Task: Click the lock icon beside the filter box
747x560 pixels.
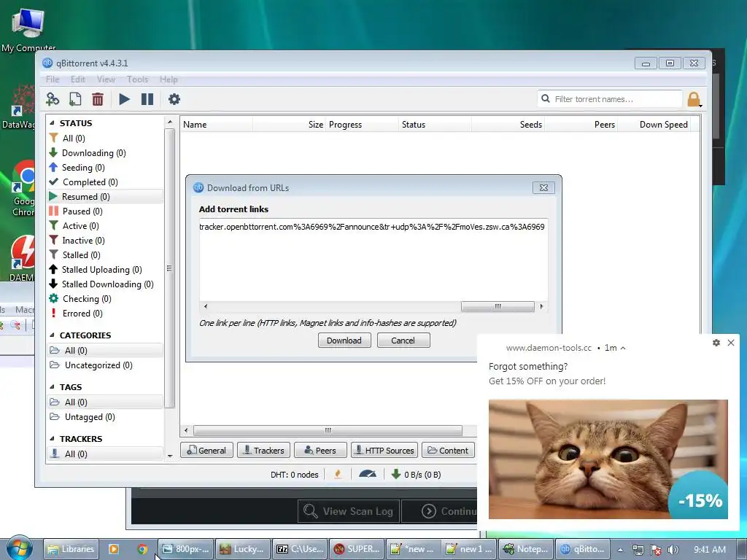Action: (x=694, y=99)
